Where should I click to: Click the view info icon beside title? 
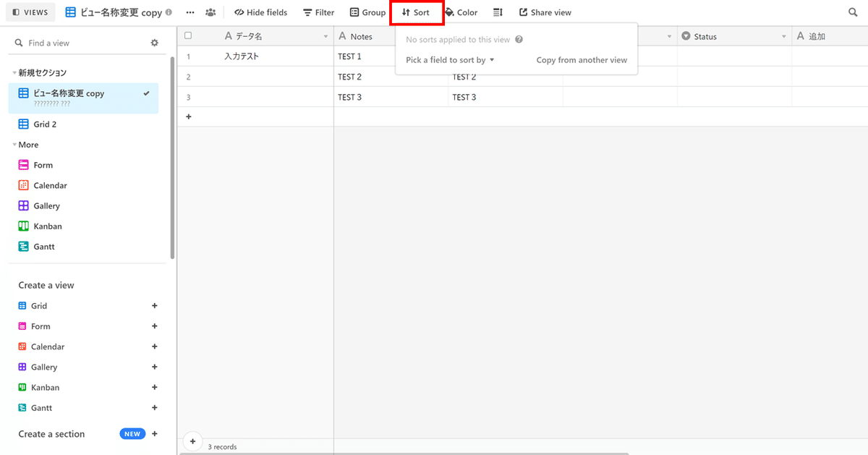pos(169,12)
